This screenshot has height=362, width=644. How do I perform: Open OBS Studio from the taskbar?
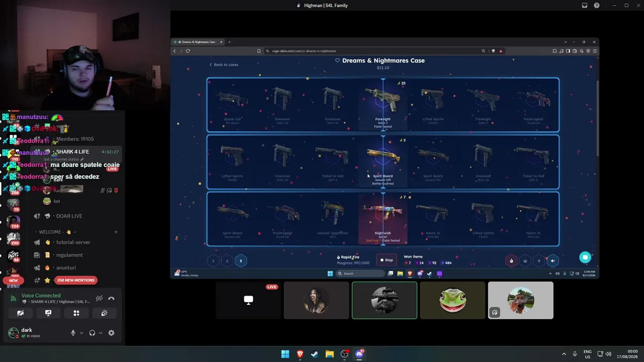coord(344,354)
